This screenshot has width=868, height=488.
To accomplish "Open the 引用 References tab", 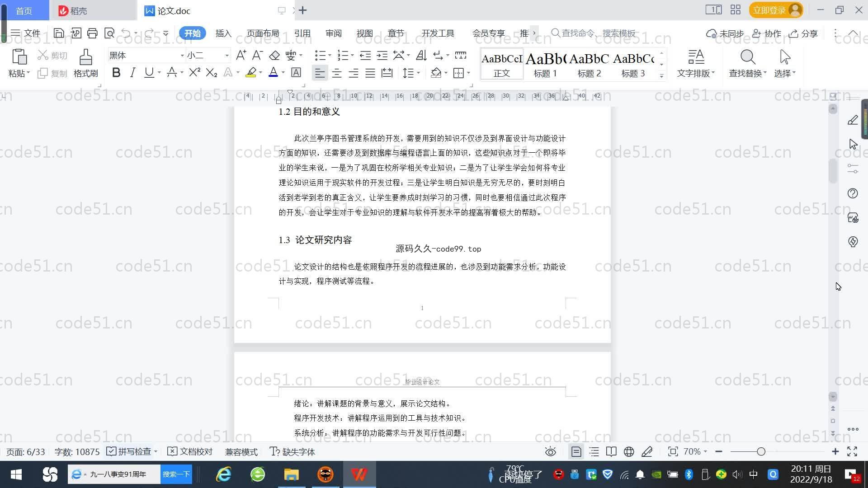I will [302, 33].
